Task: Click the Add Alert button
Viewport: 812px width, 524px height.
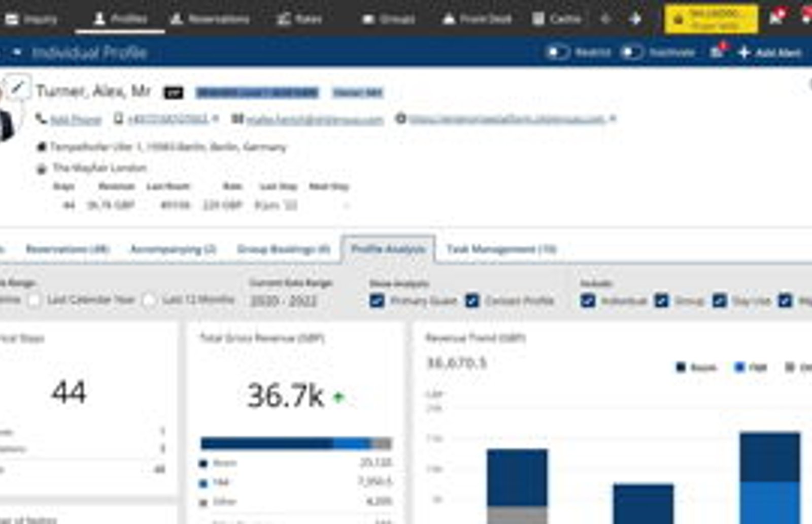Action: tap(770, 52)
